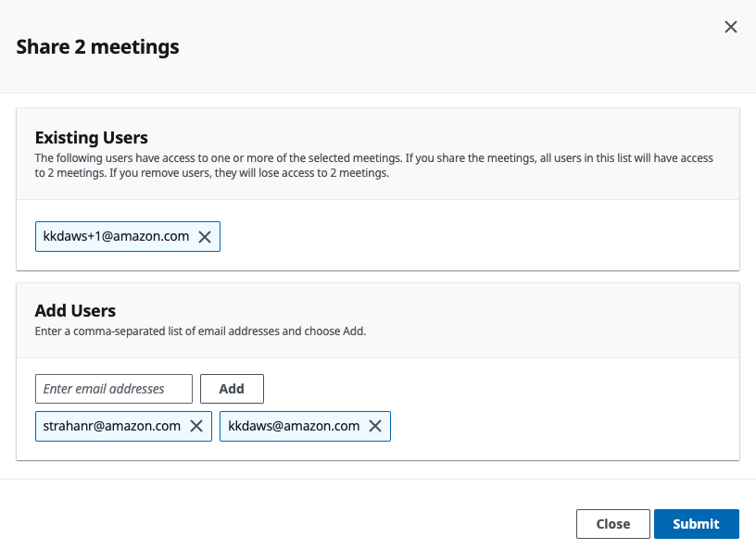
Task: Click the Add button
Action: coord(232,389)
